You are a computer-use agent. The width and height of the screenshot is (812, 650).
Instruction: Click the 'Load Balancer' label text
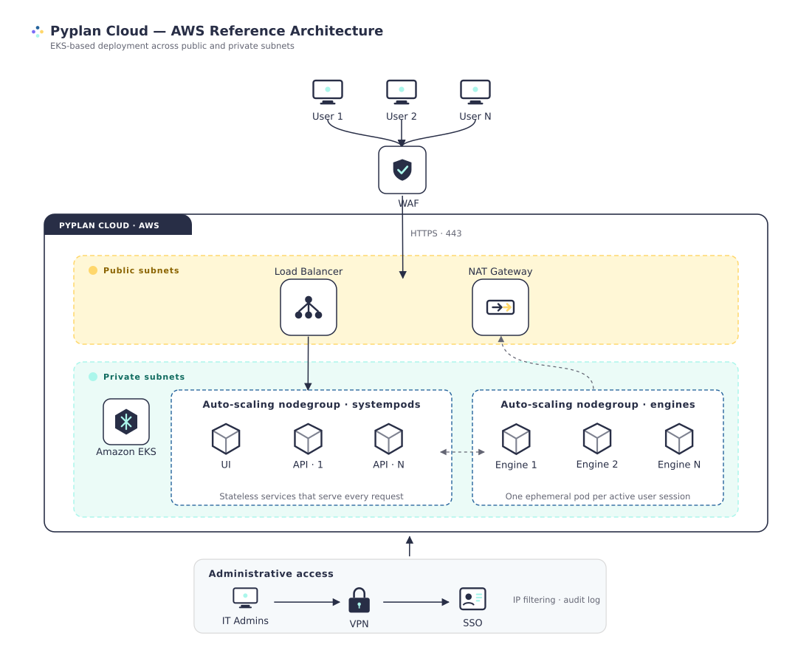tap(308, 271)
